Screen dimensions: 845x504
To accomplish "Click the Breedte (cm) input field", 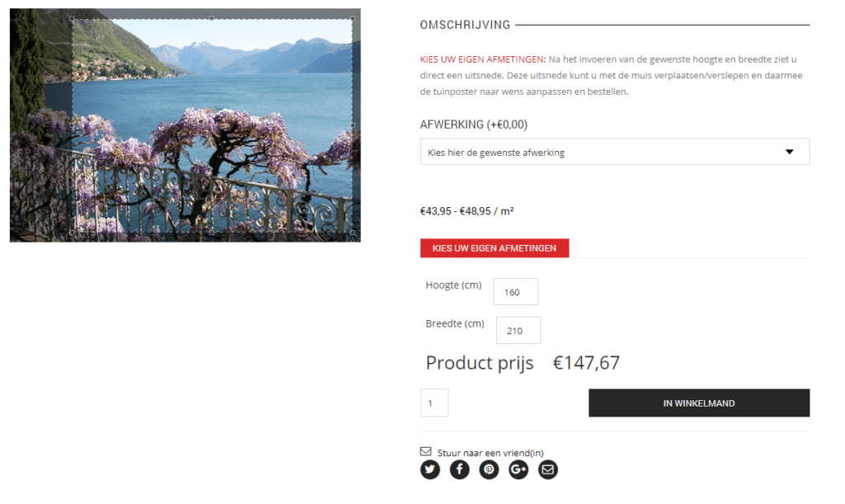I will pyautogui.click(x=518, y=330).
